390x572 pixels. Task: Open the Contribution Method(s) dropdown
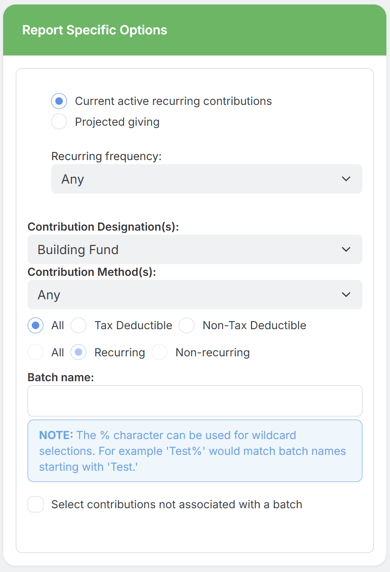click(195, 295)
